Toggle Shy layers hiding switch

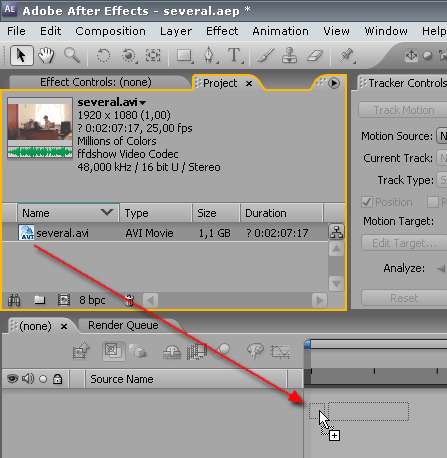tap(172, 352)
